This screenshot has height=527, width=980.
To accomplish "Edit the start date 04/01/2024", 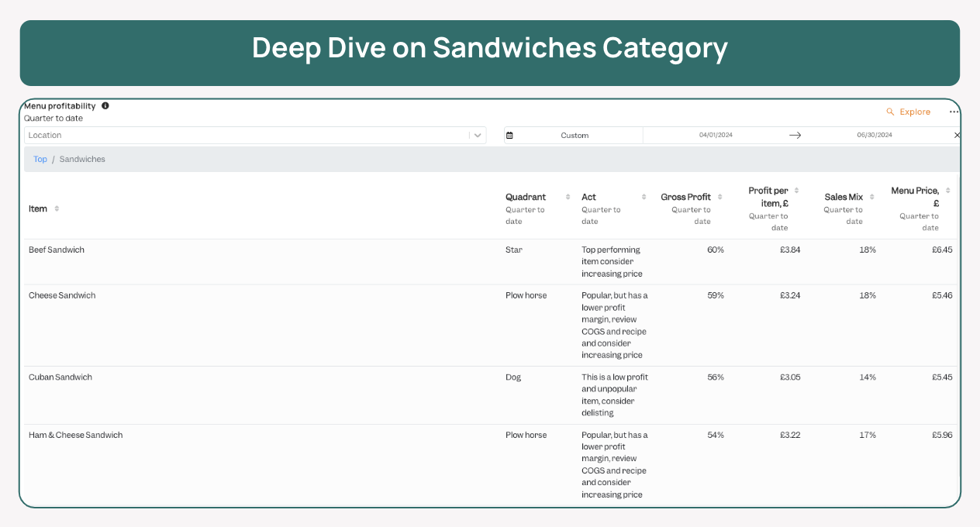I will coord(716,135).
